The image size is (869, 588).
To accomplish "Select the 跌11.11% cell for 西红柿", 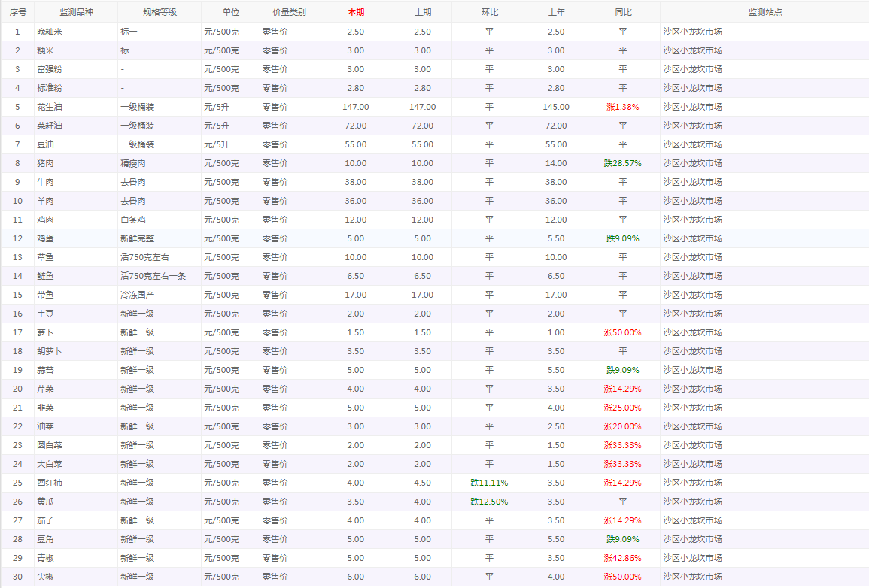I will coord(489,483).
